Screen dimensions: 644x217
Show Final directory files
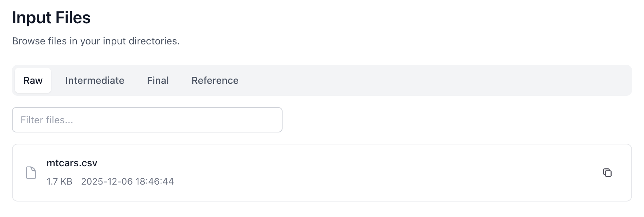pyautogui.click(x=158, y=80)
